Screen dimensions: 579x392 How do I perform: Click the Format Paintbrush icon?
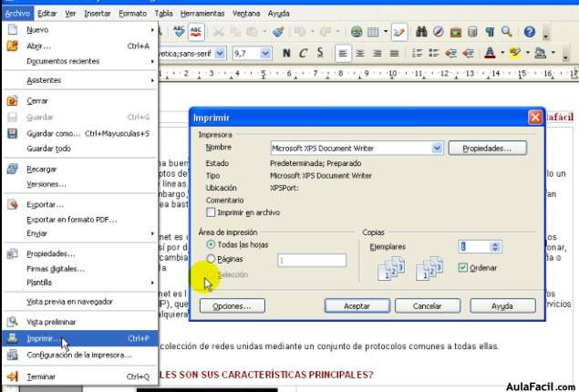point(278,32)
